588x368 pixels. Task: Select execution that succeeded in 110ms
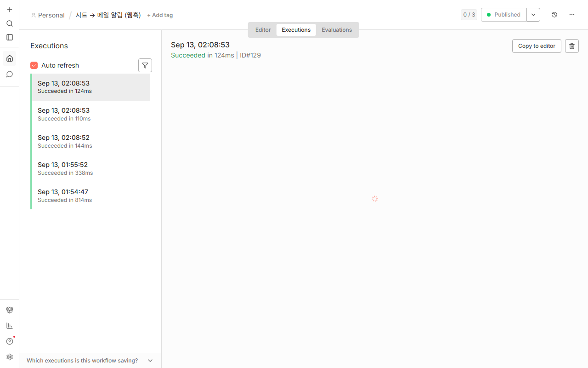pos(90,114)
